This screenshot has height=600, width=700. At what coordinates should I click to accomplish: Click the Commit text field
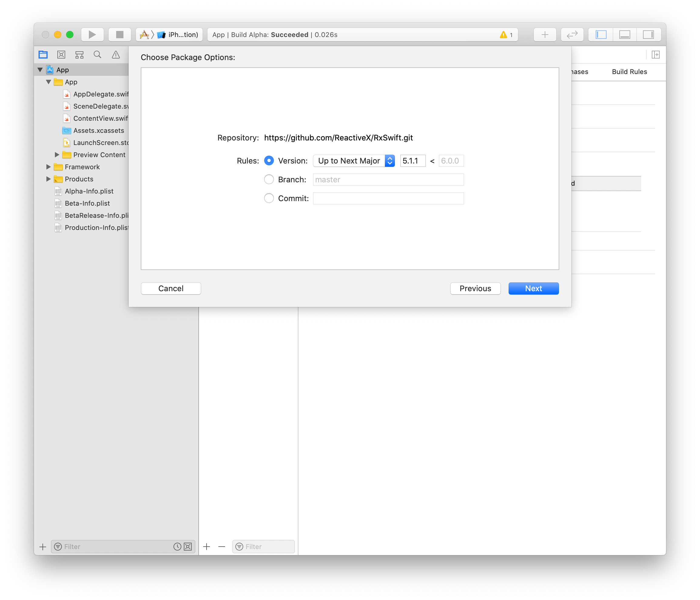click(x=389, y=199)
